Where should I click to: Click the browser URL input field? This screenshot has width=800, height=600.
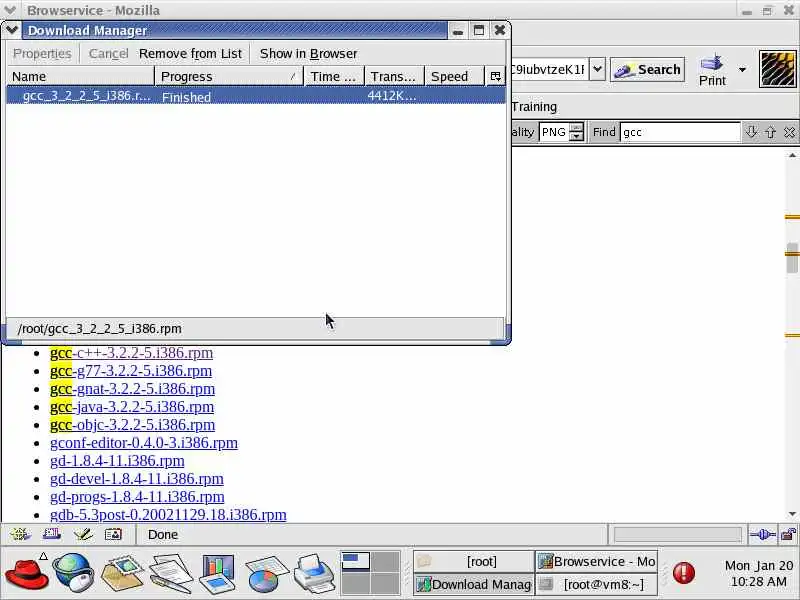(x=549, y=69)
